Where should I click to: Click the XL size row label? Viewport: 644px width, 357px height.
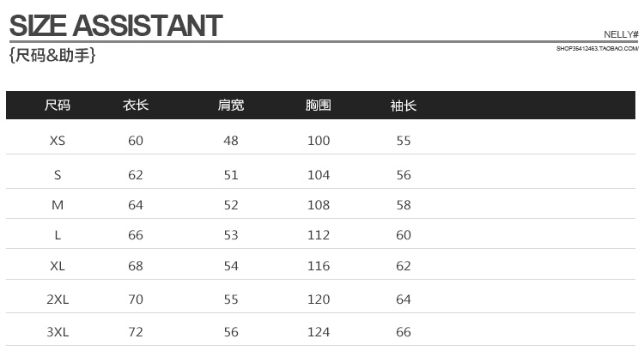(58, 266)
